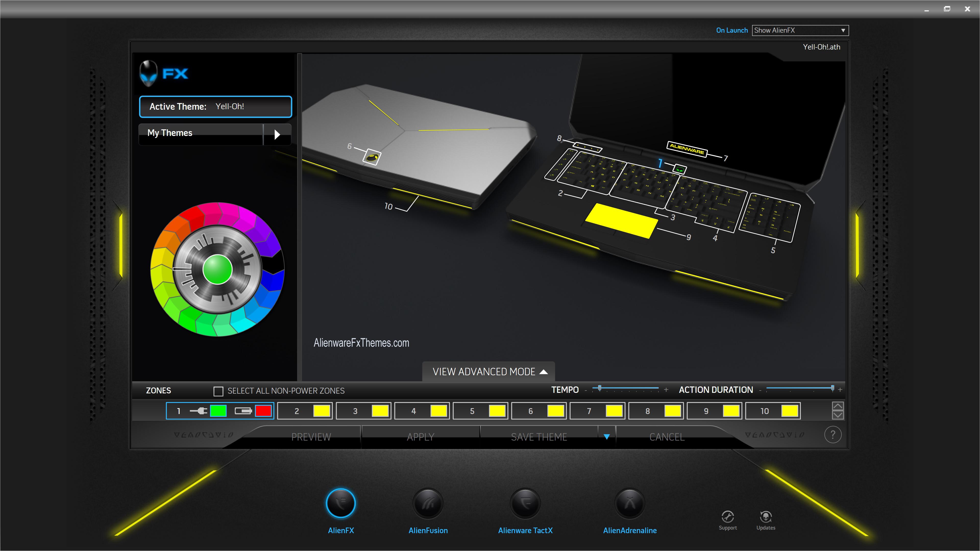980x551 pixels.
Task: Select the keyboard numpad zone 5
Action: (x=769, y=218)
